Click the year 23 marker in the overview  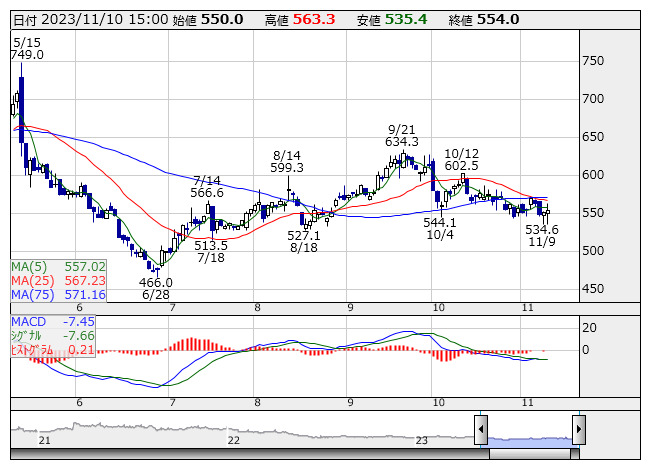421,440
